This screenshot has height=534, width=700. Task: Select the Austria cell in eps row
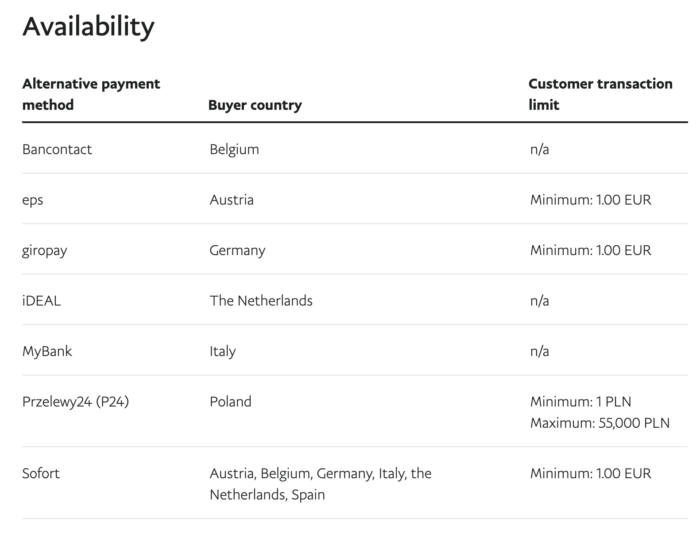pos(231,200)
